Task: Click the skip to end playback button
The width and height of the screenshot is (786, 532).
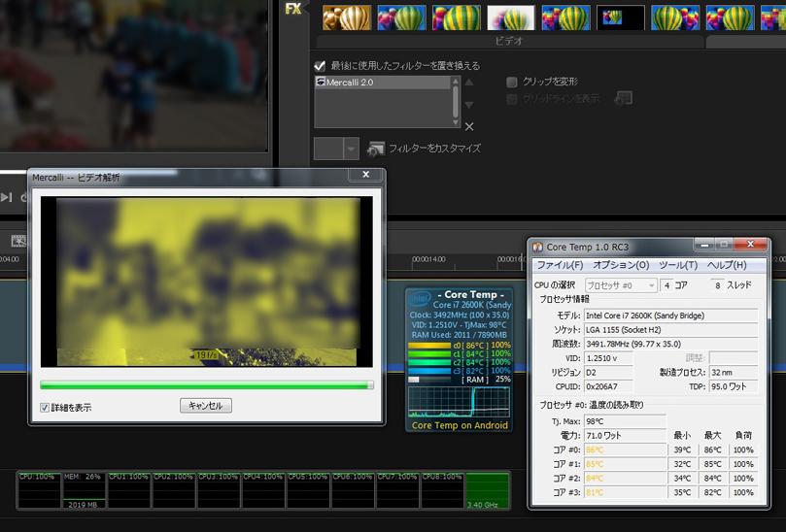Action: [6, 197]
